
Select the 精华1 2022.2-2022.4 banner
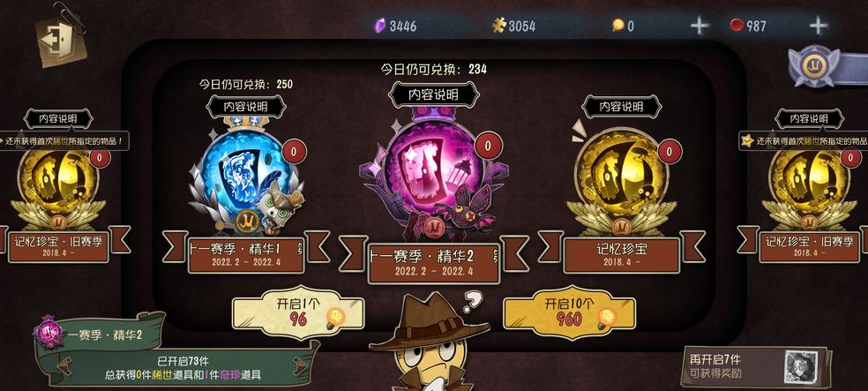pos(246,255)
